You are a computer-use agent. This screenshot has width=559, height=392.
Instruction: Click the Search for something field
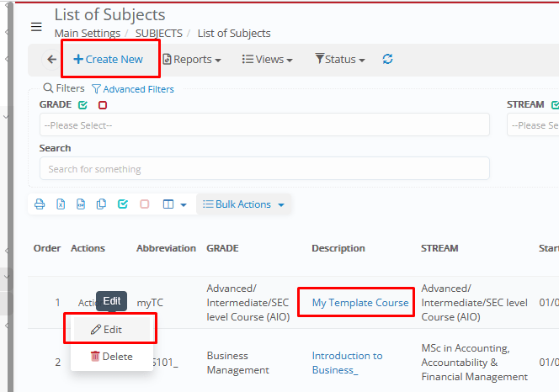(264, 169)
